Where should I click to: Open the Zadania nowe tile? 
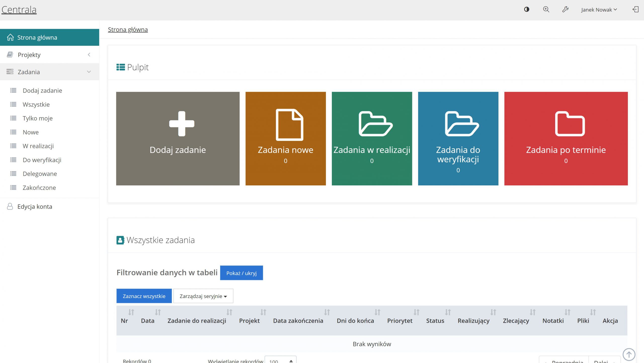(286, 138)
